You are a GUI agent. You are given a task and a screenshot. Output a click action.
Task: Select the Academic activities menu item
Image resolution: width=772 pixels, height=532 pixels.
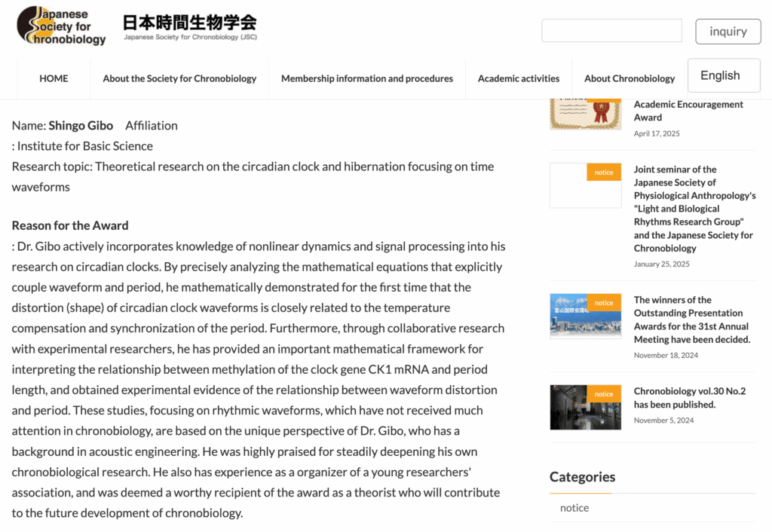518,78
